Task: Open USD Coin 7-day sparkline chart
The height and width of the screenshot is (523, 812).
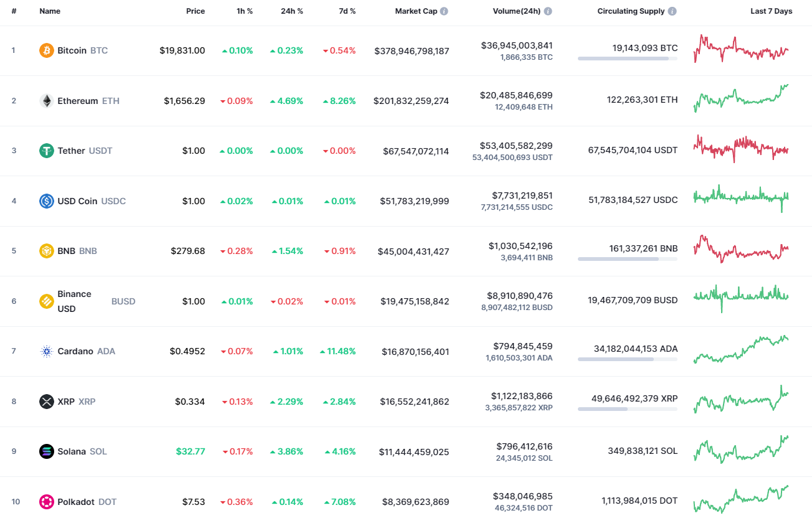Action: click(x=741, y=199)
